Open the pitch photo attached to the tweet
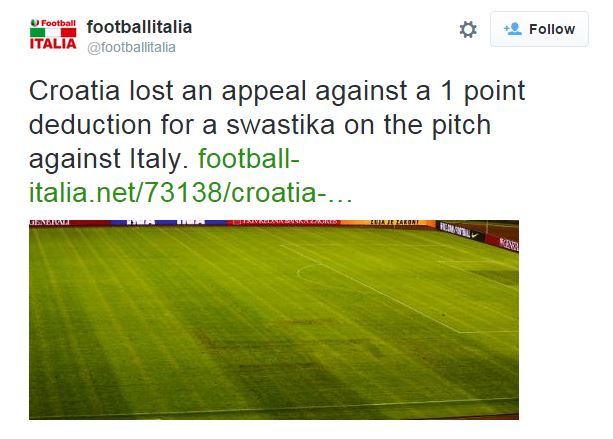The image size is (613, 439). (273, 318)
